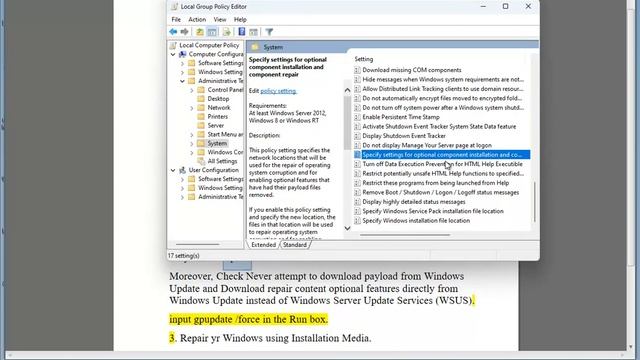This screenshot has width=640, height=360.
Task: Expand the Control Panel folder
Action: pos(192,90)
